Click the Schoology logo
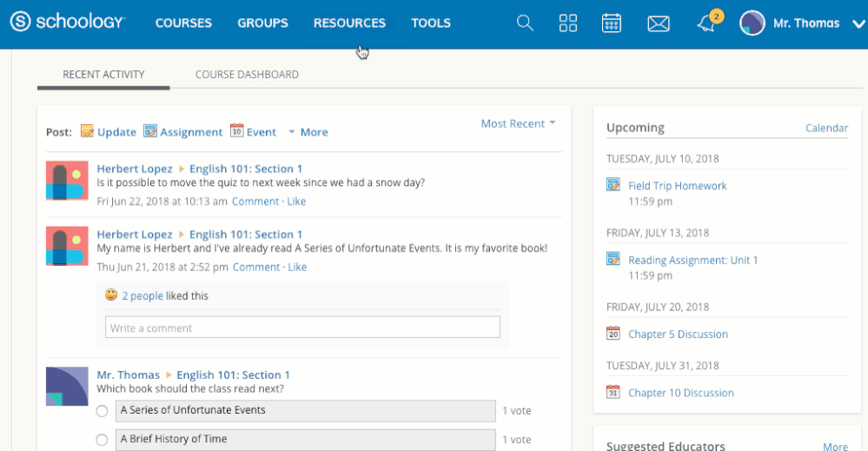 (x=68, y=22)
